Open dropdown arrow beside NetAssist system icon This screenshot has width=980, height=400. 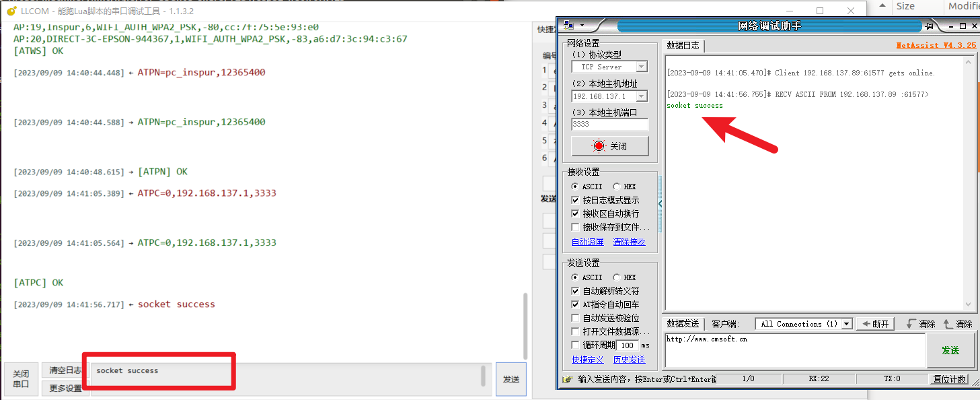pyautogui.click(x=582, y=26)
